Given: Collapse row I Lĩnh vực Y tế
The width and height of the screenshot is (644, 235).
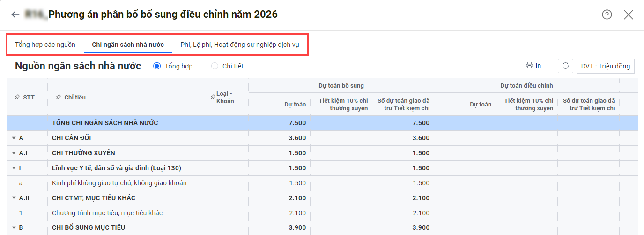Looking at the screenshot, I should (x=13, y=168).
